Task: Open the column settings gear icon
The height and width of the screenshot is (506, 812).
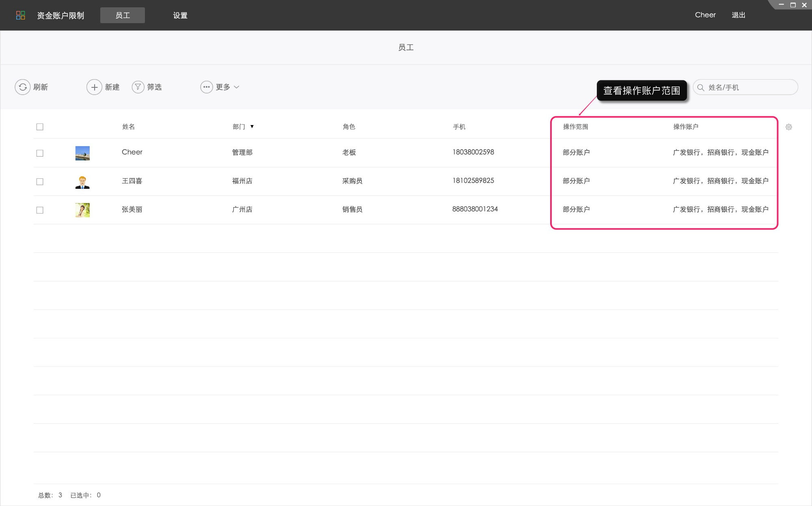Action: click(x=788, y=127)
